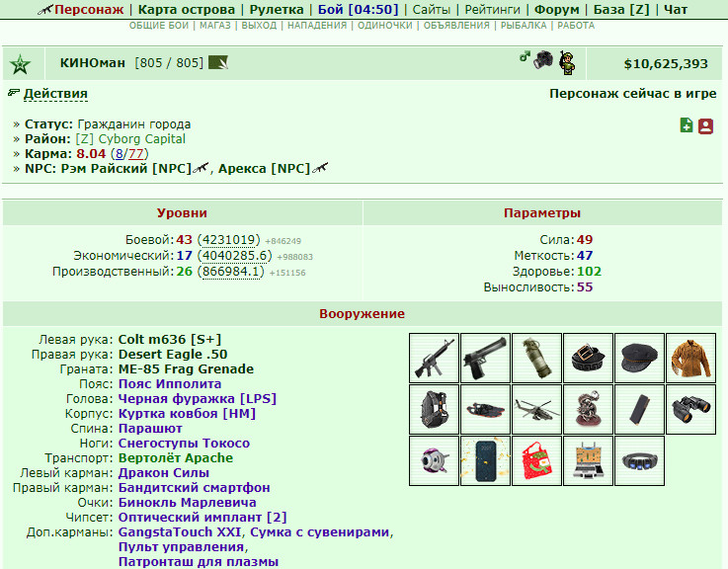Click the Desert Eagle pistol icon
This screenshot has width=728, height=569.
click(x=485, y=359)
